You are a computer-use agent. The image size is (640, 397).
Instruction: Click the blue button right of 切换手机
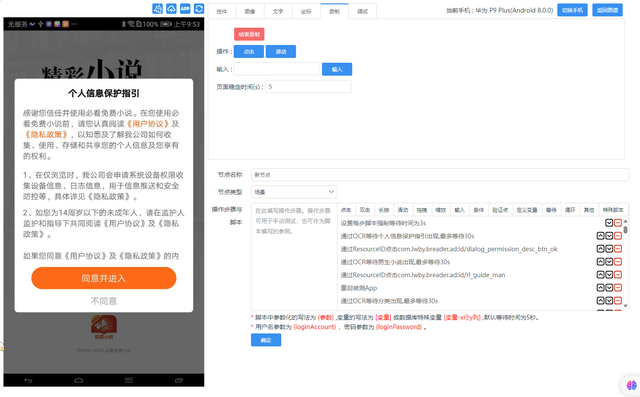point(607,10)
